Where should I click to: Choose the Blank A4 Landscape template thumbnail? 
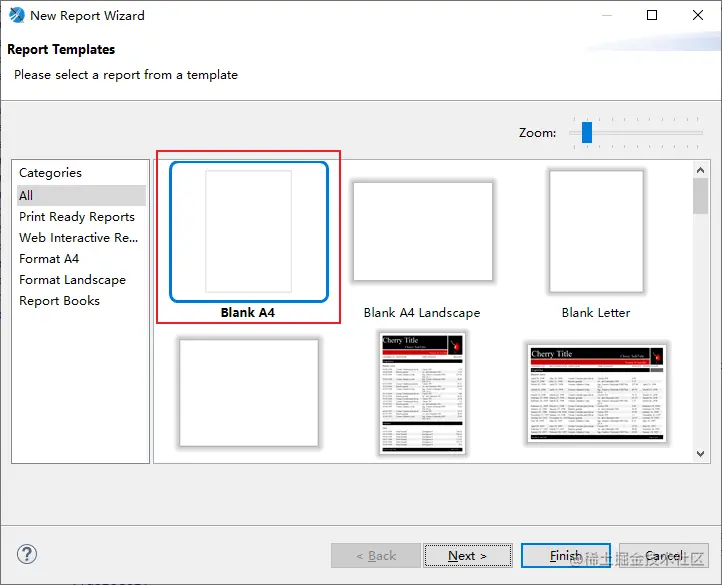423,232
